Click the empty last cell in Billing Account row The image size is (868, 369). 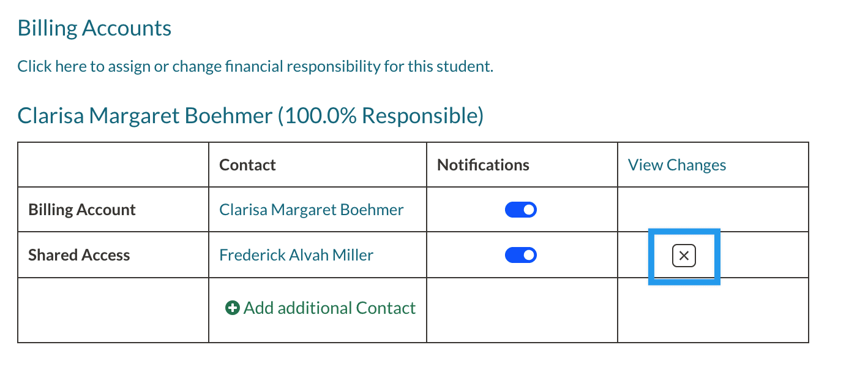click(713, 210)
